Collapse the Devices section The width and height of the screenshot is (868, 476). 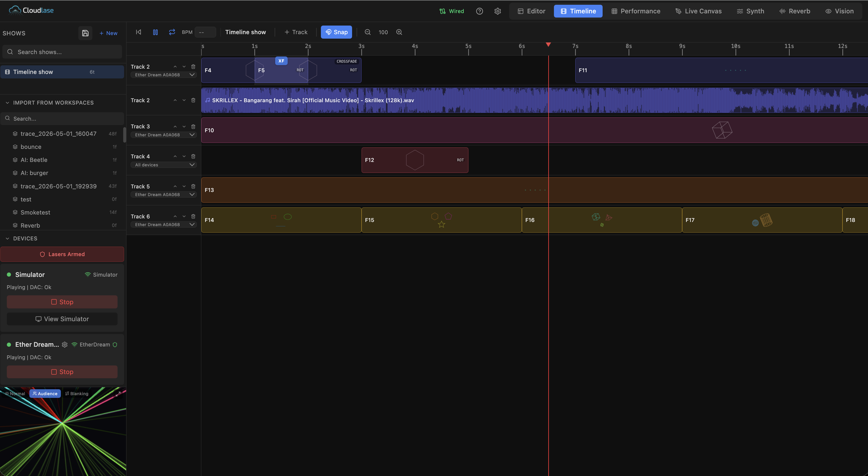(x=7, y=239)
